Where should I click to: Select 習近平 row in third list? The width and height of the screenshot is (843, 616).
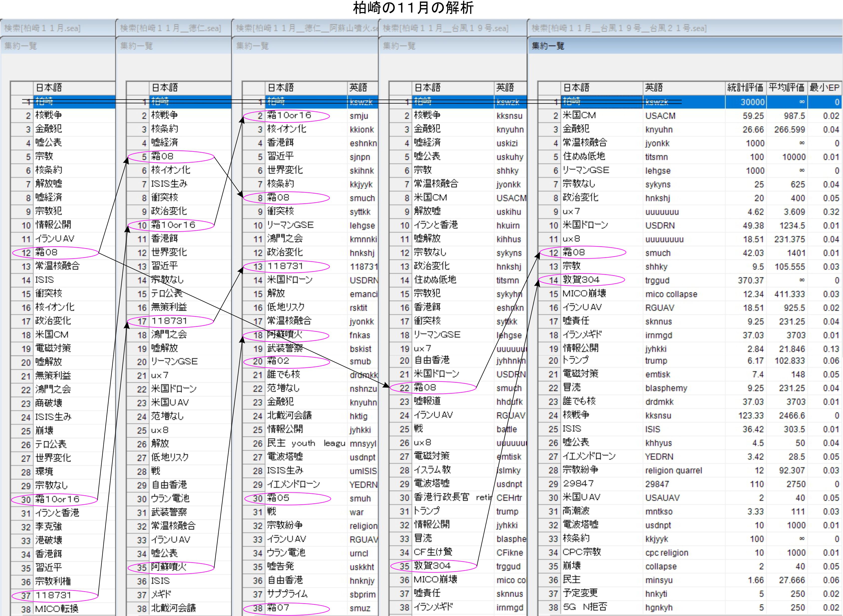(280, 156)
